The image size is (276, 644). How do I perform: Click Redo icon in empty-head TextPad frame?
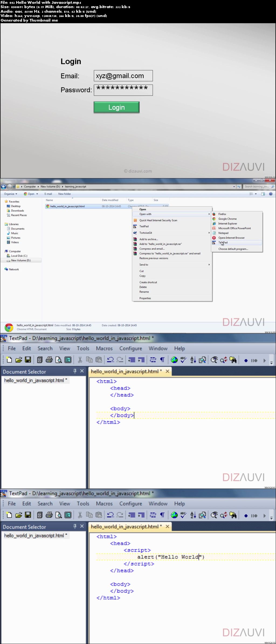[x=120, y=360]
